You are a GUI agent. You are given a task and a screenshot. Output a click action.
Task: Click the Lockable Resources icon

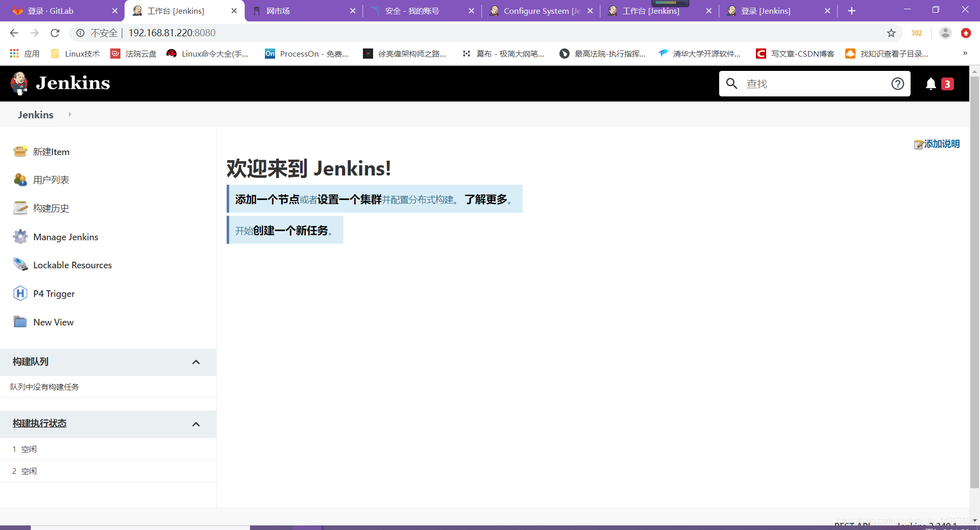tap(20, 265)
